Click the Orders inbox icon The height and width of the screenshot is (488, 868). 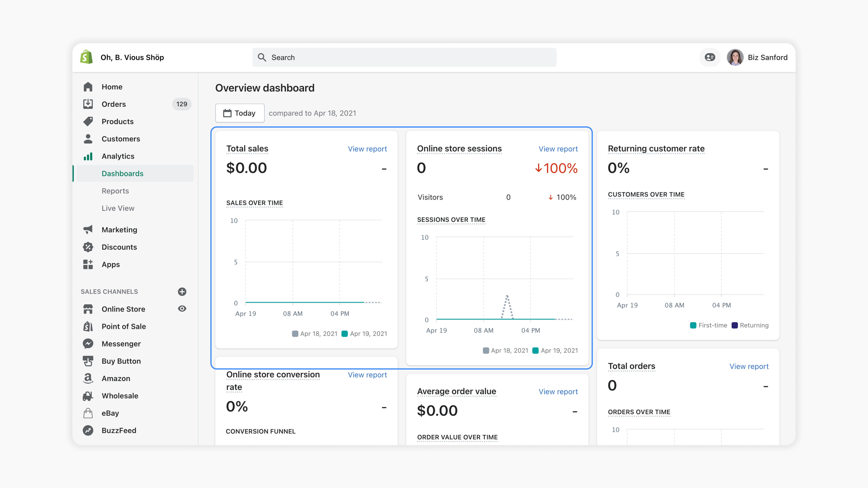point(88,104)
